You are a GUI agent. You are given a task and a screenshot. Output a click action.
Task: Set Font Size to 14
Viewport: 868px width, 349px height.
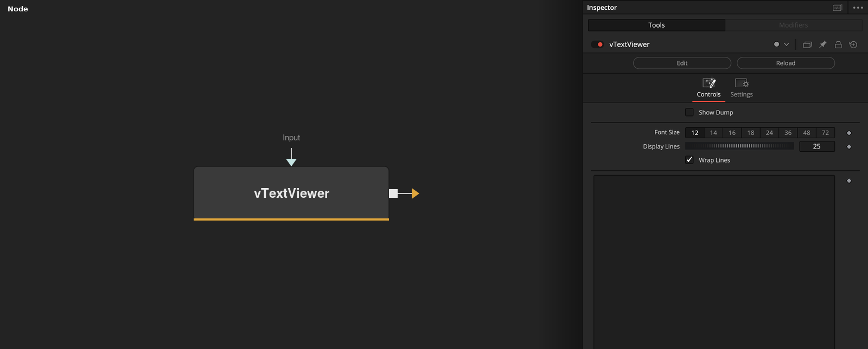click(713, 133)
